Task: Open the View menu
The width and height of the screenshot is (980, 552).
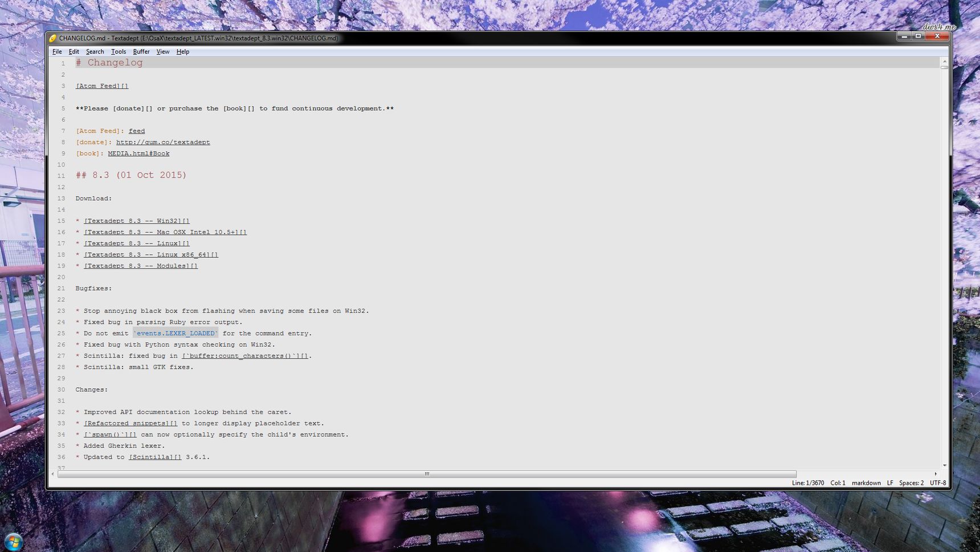Action: 163,51
